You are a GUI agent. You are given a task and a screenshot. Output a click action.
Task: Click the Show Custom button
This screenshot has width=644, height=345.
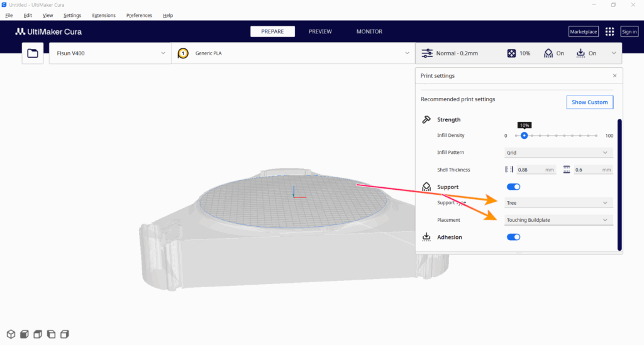[590, 102]
